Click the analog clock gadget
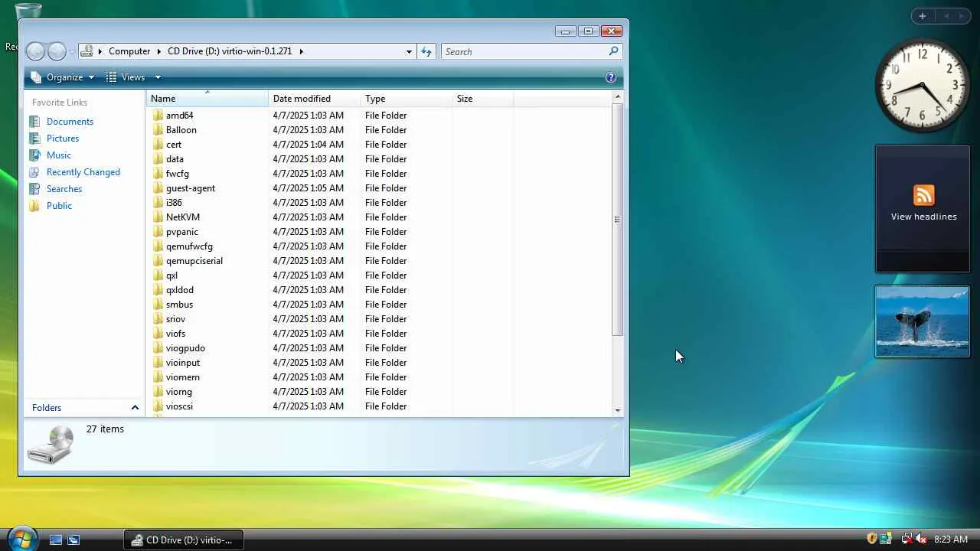Image resolution: width=980 pixels, height=551 pixels. point(922,85)
